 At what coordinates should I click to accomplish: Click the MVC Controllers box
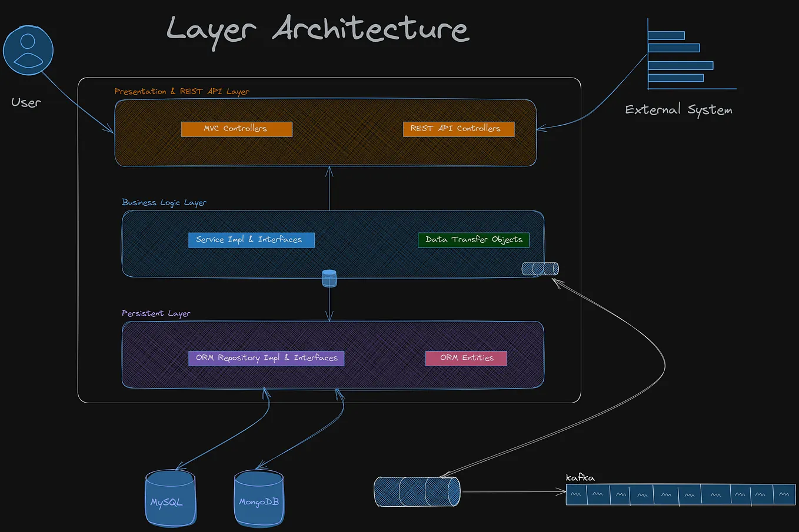pos(237,129)
